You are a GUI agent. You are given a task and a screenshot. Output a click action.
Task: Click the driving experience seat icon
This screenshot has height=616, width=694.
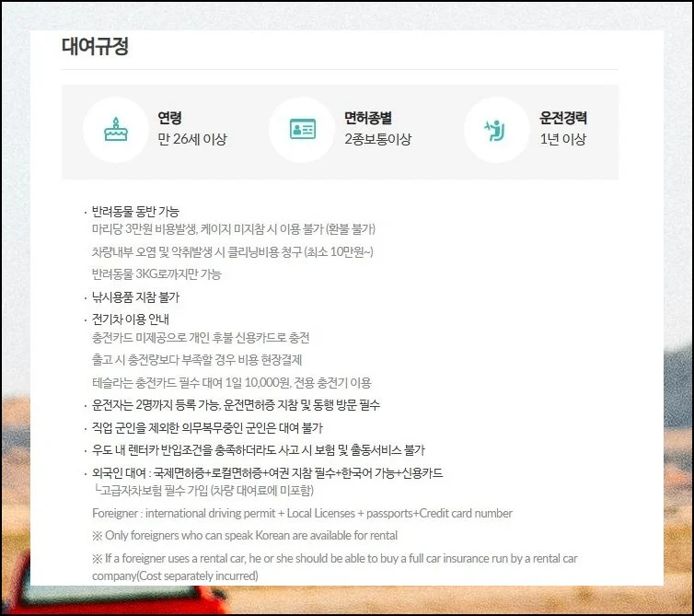496,129
